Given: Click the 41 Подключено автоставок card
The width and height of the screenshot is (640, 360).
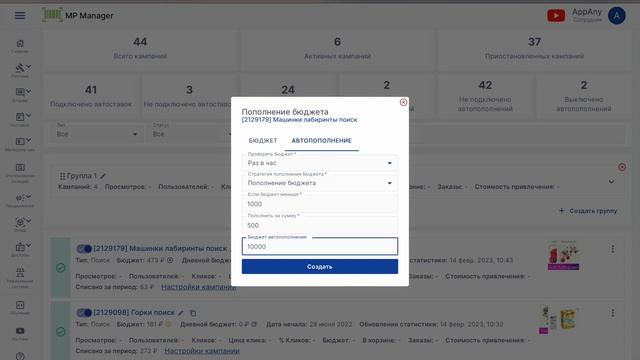Looking at the screenshot, I should pos(91,96).
